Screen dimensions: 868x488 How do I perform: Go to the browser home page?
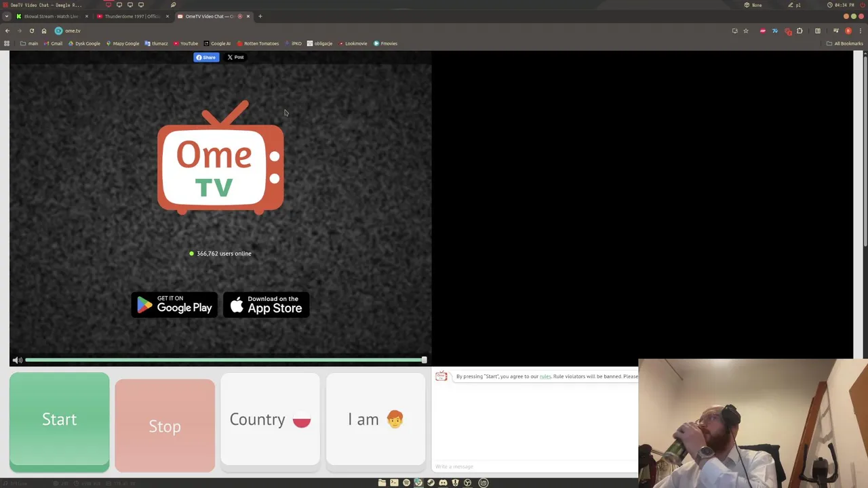pos(44,30)
